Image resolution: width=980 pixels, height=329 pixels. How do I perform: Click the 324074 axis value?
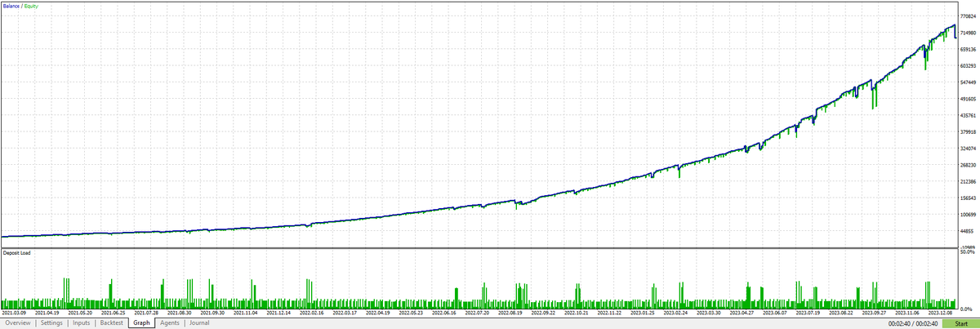tap(969, 149)
